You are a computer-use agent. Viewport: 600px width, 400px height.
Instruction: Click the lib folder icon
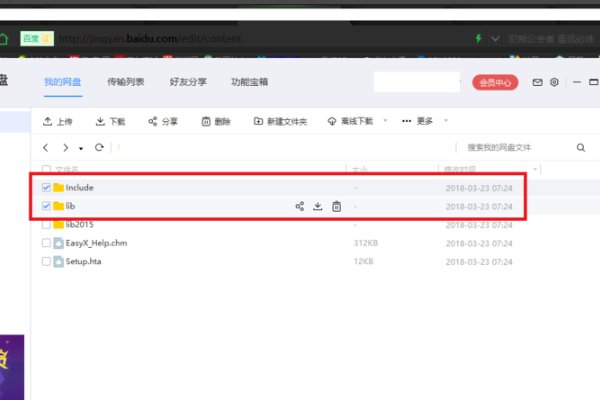tap(59, 206)
